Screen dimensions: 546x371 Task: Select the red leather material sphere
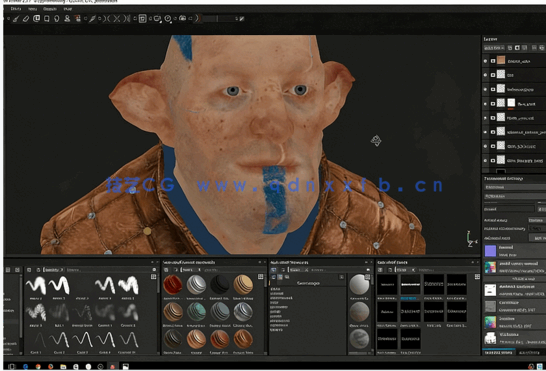173,285
